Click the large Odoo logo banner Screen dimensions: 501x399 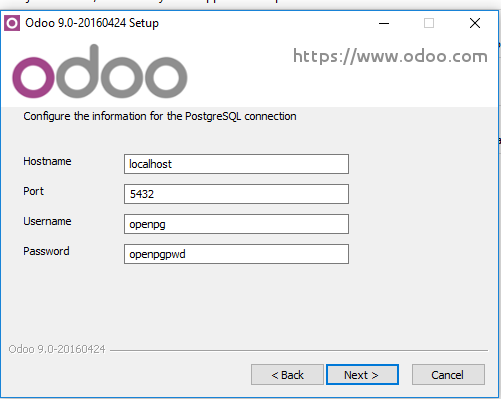click(x=100, y=71)
